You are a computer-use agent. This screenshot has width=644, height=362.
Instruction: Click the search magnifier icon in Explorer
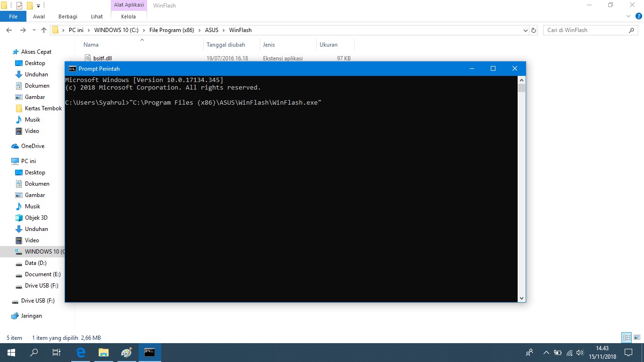632,30
